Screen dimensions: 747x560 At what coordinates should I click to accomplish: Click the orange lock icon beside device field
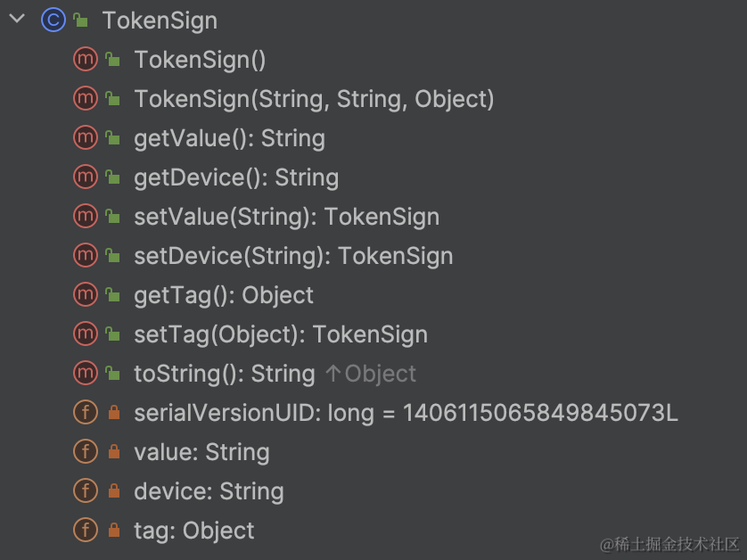(112, 491)
